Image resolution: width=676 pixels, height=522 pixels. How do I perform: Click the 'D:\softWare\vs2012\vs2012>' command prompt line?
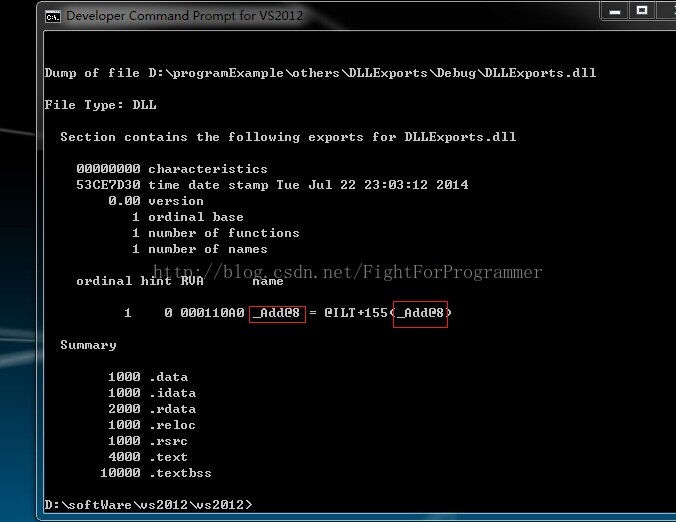tap(148, 505)
